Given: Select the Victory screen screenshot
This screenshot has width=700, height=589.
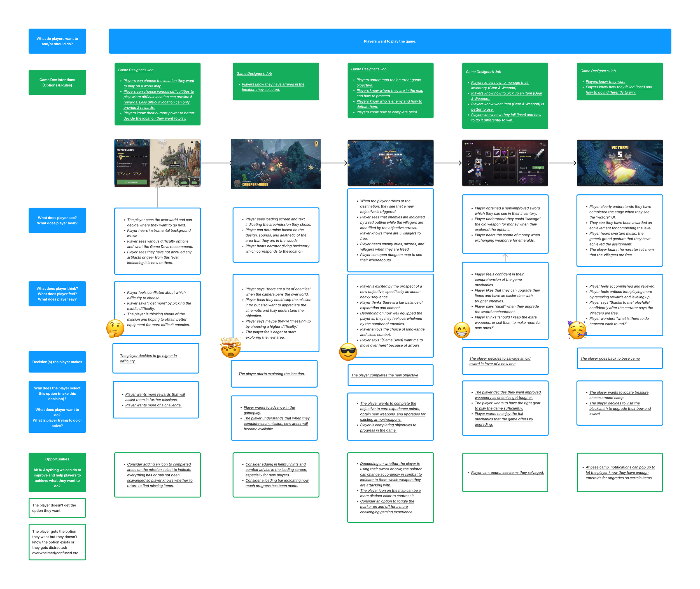Looking at the screenshot, I should tap(620, 163).
